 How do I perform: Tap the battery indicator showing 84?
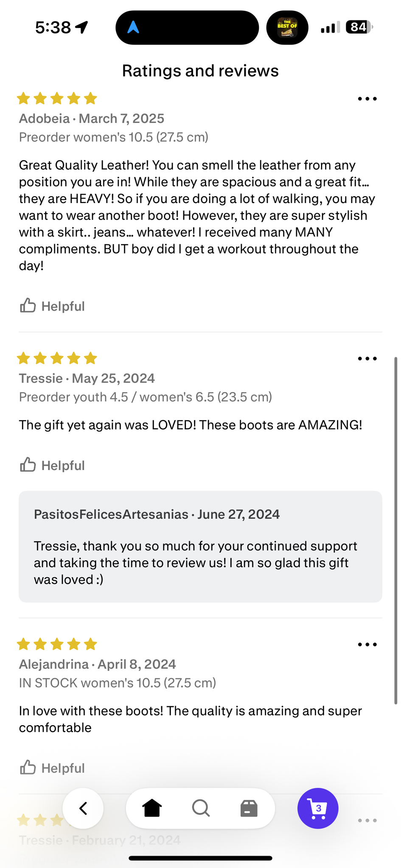point(359,28)
